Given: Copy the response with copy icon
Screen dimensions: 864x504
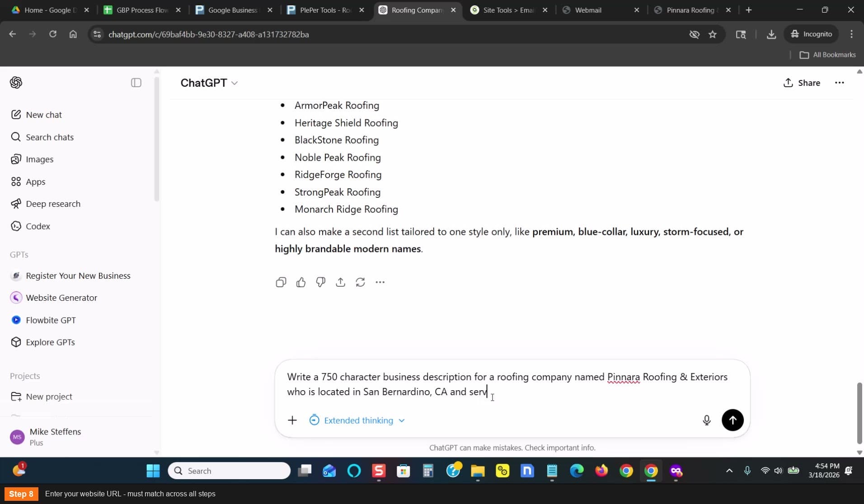Looking at the screenshot, I should pyautogui.click(x=281, y=282).
